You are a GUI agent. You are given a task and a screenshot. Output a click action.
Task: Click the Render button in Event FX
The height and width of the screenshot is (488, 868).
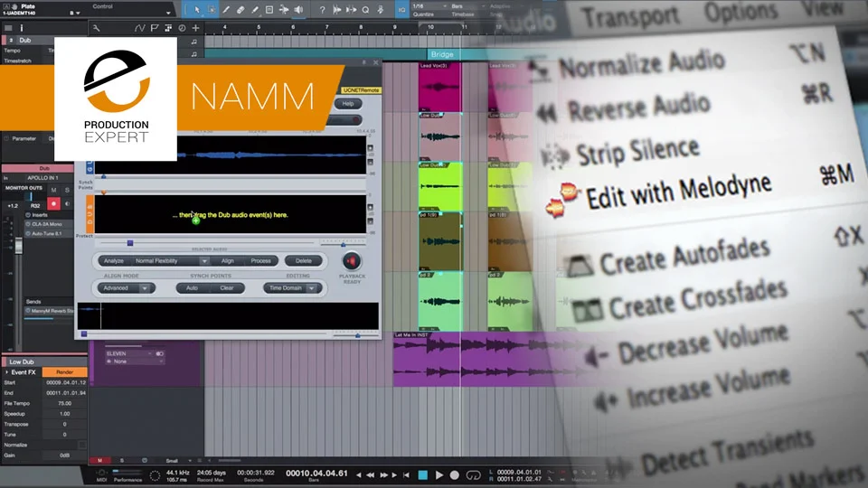(x=64, y=372)
